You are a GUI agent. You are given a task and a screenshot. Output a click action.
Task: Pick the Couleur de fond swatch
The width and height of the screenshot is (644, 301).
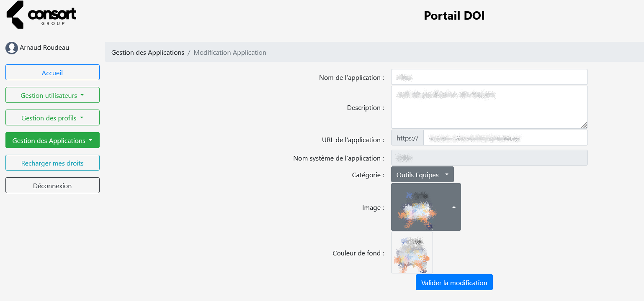tap(412, 253)
